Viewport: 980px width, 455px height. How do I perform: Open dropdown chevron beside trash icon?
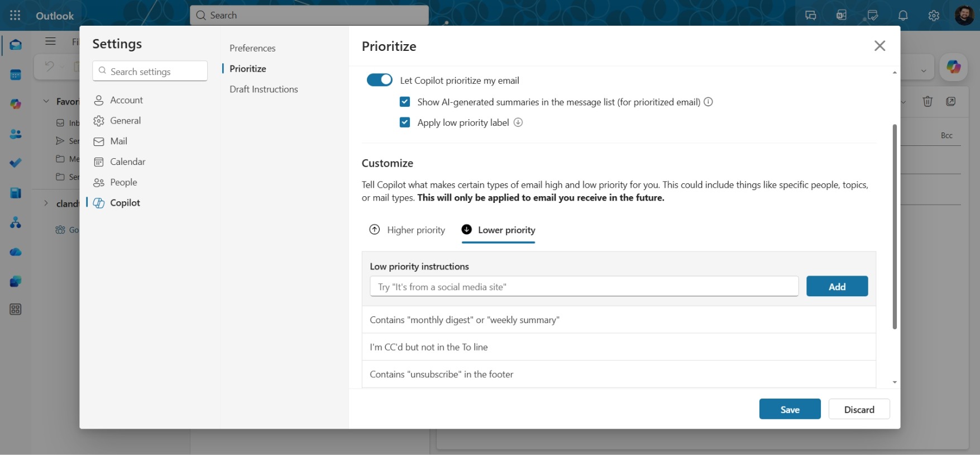click(903, 102)
